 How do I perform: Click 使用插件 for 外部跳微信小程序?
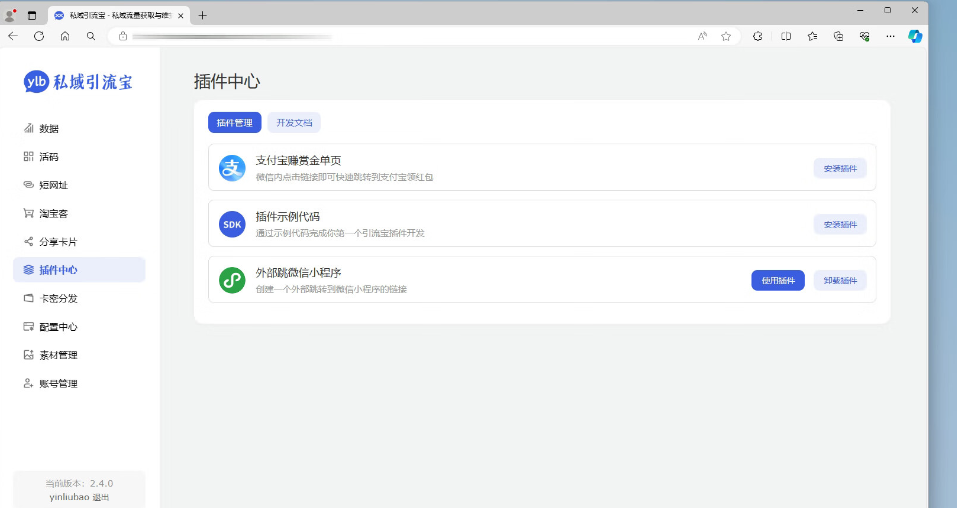click(777, 281)
